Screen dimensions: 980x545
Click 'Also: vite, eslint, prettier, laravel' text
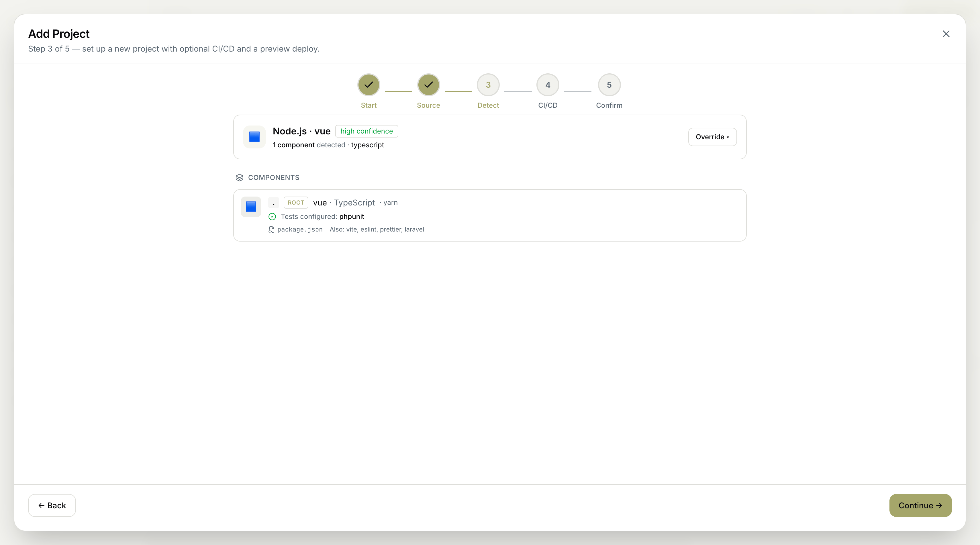(377, 229)
